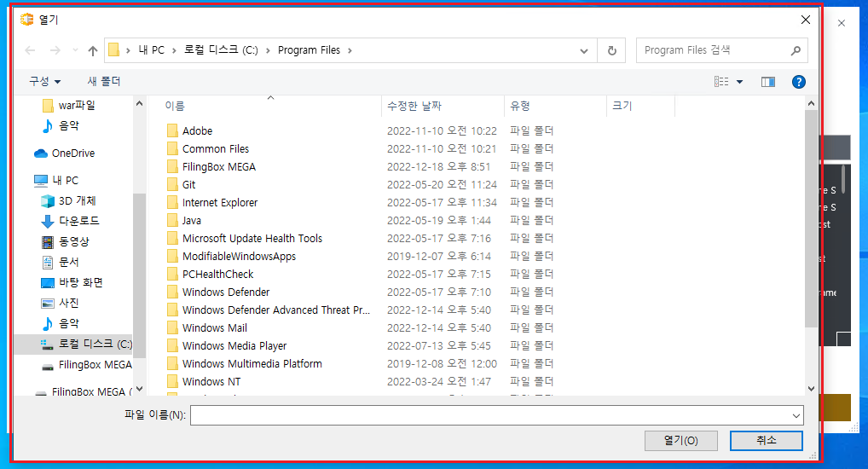Click file list scrollbar down arrow
The height and width of the screenshot is (469, 868).
[811, 389]
